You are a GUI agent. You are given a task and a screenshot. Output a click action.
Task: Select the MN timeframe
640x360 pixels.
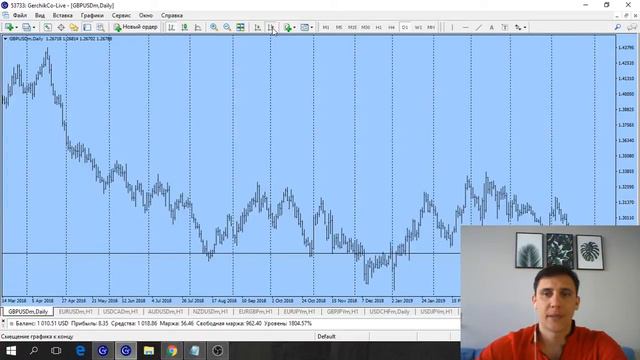click(x=431, y=27)
